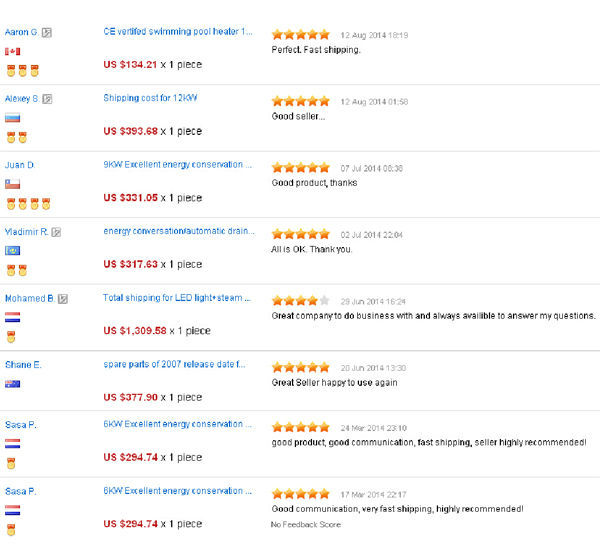Click the profile icon beside Aaron G.

point(47,33)
